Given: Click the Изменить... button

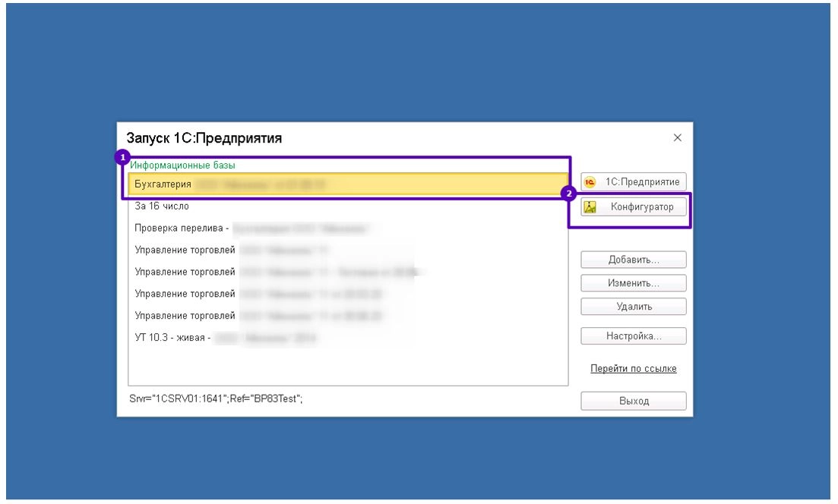Looking at the screenshot, I should (x=634, y=284).
